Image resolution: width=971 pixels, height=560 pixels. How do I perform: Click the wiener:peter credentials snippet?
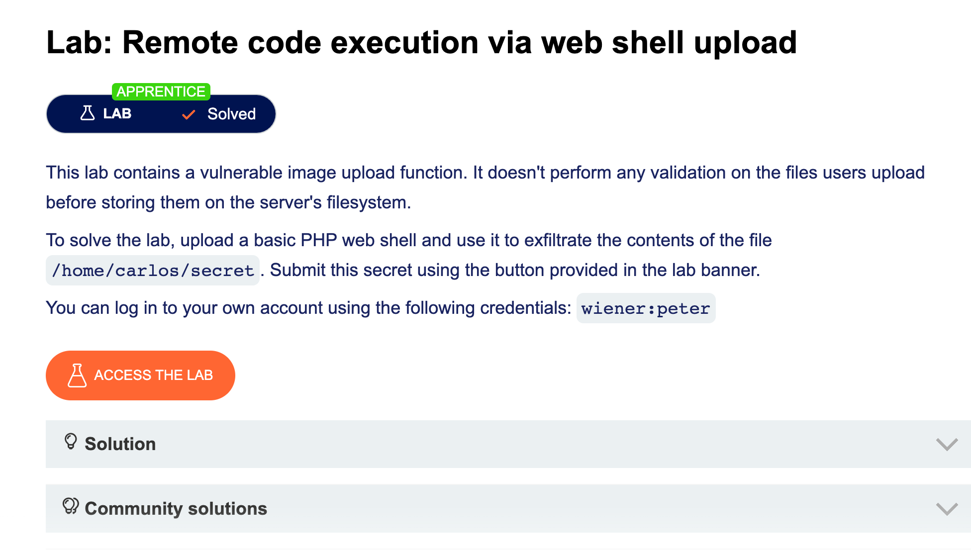(646, 308)
